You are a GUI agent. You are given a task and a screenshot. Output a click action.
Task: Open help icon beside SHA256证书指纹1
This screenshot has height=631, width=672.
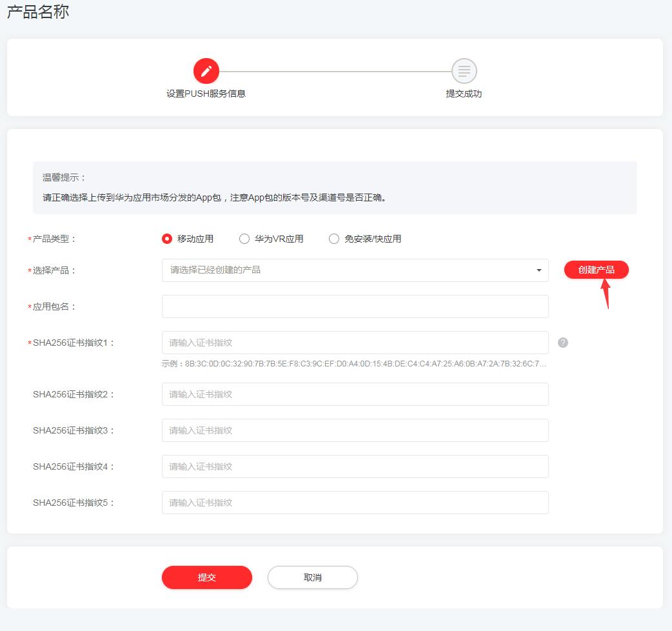point(563,343)
